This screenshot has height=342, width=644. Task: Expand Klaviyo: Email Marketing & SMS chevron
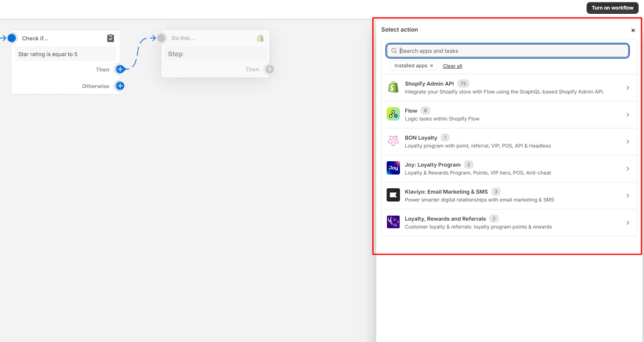[x=628, y=196]
